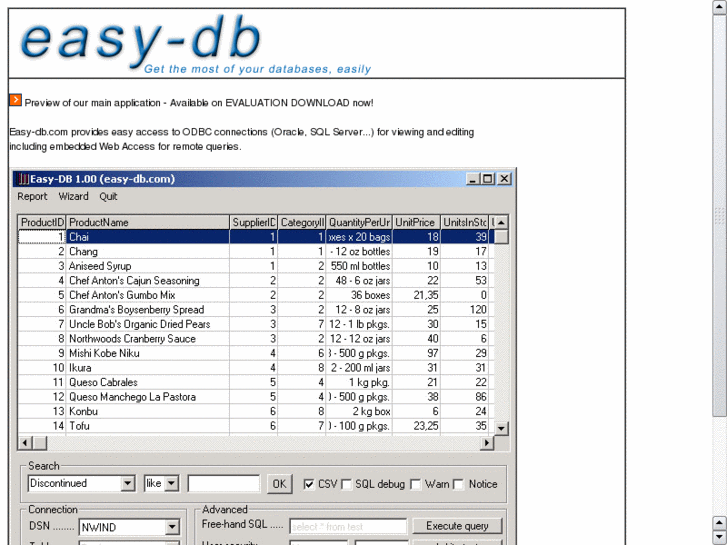Viewport: 727px width, 545px height.
Task: Click the grid's scroll left arrow
Action: [x=25, y=443]
